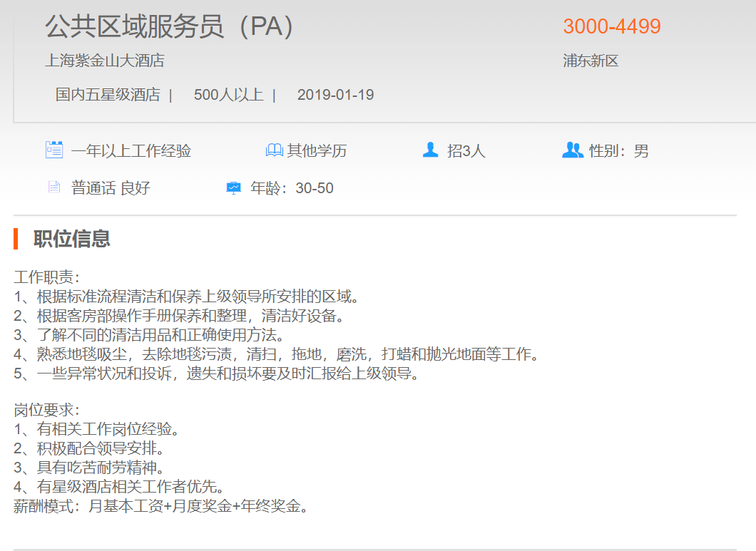Image resolution: width=756 pixels, height=551 pixels.
Task: Click the single person icon beside 招3人
Action: 430,150
